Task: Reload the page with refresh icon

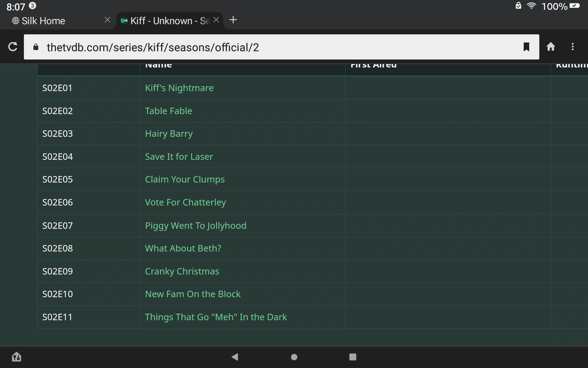Action: pyautogui.click(x=13, y=47)
